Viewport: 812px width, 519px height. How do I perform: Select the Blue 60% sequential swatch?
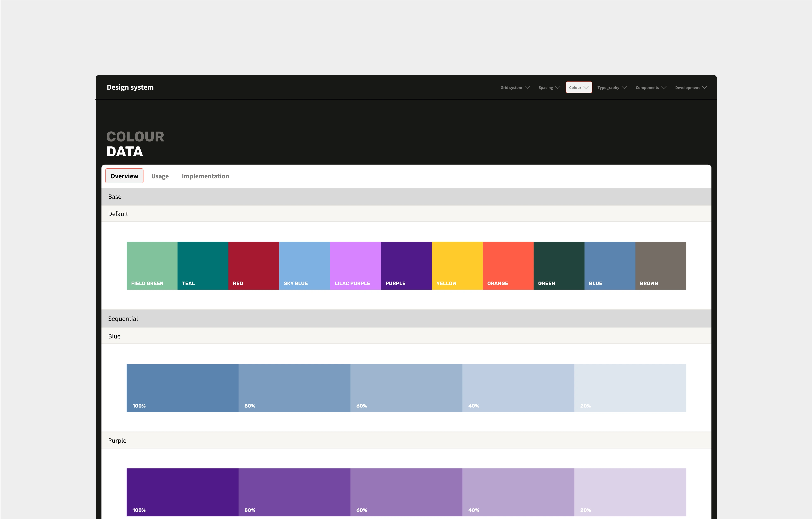(406, 388)
